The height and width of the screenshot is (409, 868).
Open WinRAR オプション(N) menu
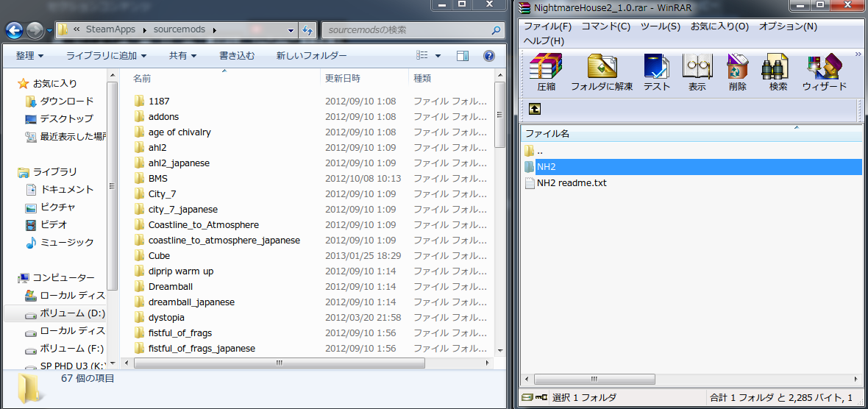tap(788, 26)
